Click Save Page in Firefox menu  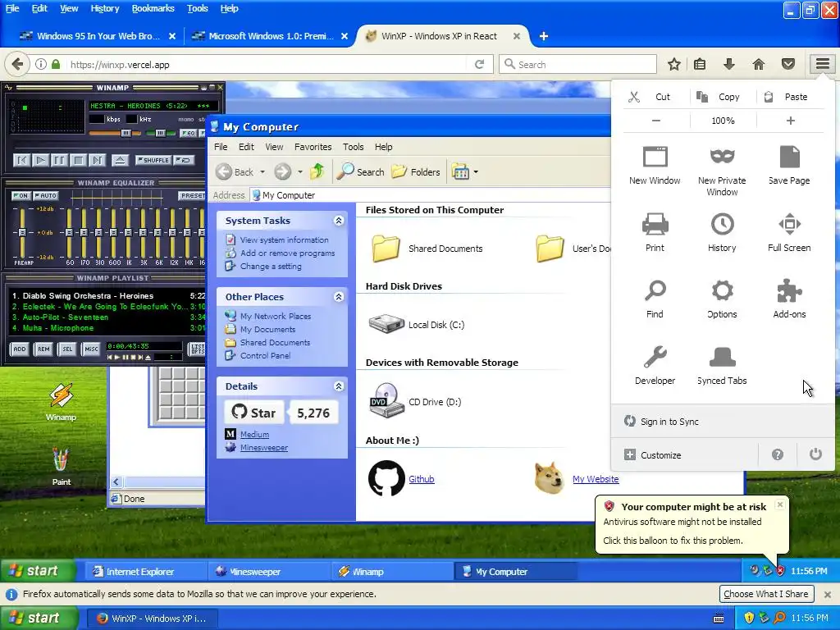789,165
